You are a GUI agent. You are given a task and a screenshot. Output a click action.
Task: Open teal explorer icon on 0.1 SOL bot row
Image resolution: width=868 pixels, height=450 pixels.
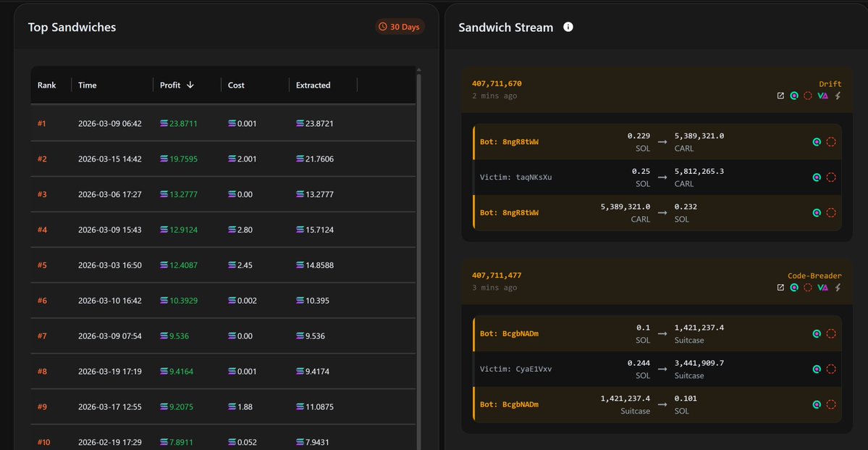coord(817,333)
